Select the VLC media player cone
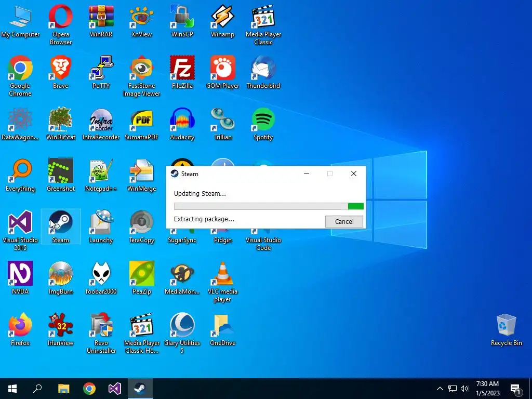 point(222,282)
